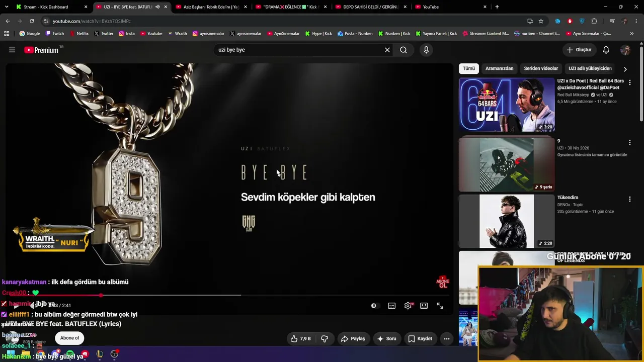The height and width of the screenshot is (362, 644).
Task: Select the Tümü filter chip
Action: click(x=468, y=68)
